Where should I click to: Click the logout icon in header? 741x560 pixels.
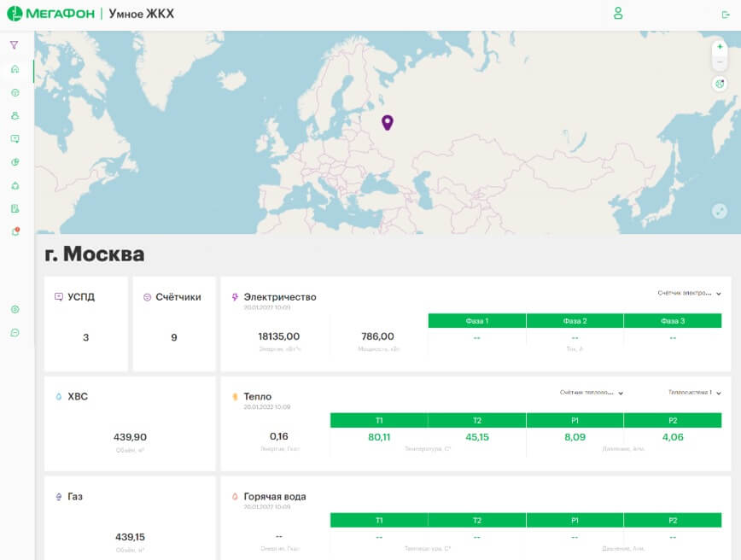[x=726, y=15]
